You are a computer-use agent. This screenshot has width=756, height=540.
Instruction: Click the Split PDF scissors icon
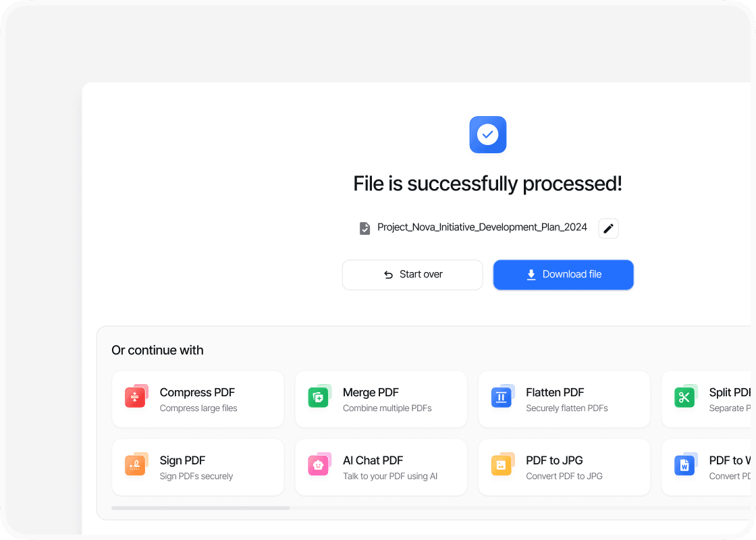684,397
